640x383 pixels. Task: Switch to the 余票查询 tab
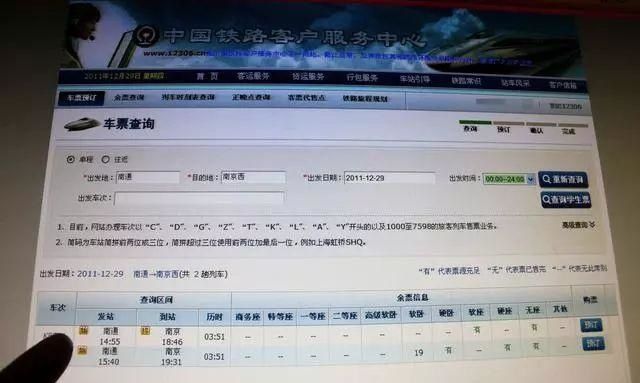point(129,98)
